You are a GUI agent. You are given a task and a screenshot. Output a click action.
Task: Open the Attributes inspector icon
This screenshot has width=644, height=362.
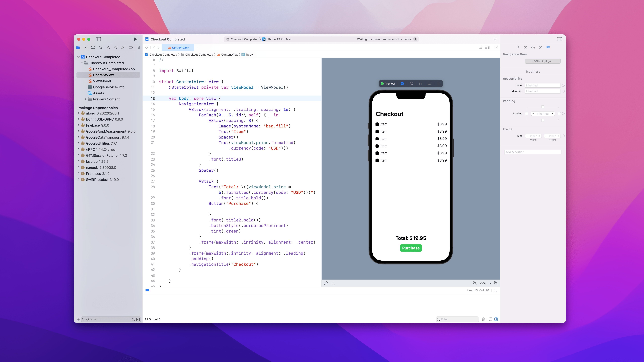pyautogui.click(x=548, y=48)
